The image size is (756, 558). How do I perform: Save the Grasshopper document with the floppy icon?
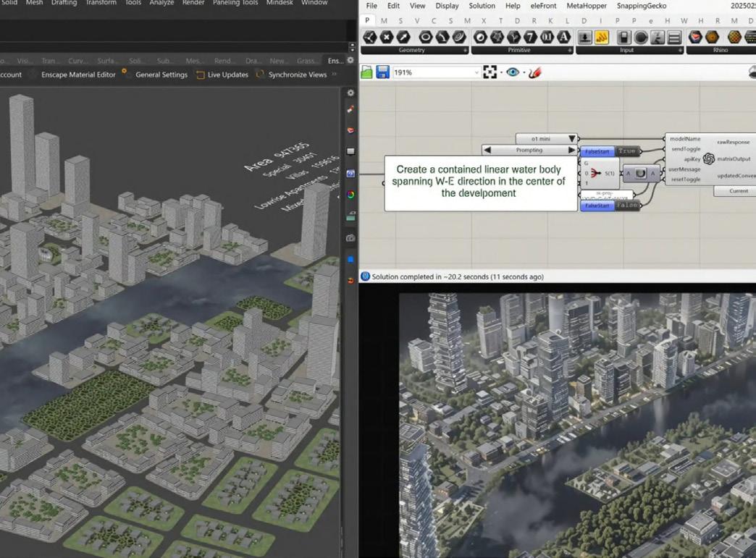382,72
